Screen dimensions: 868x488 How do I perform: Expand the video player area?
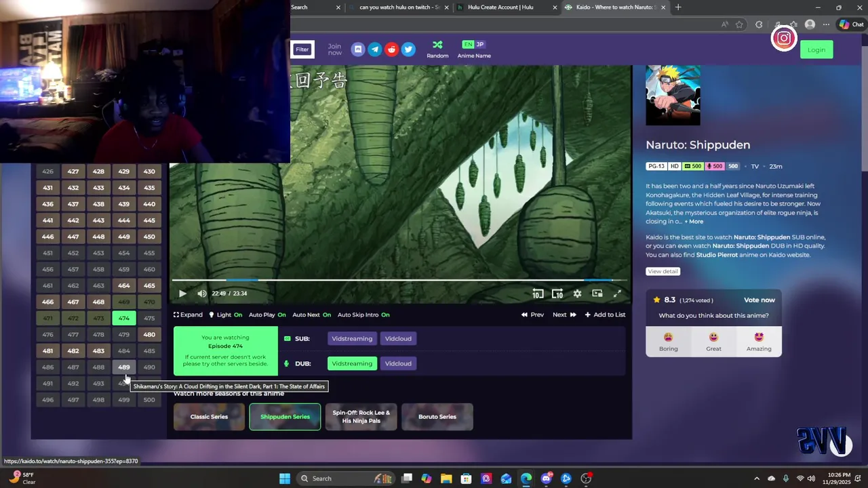tap(188, 314)
